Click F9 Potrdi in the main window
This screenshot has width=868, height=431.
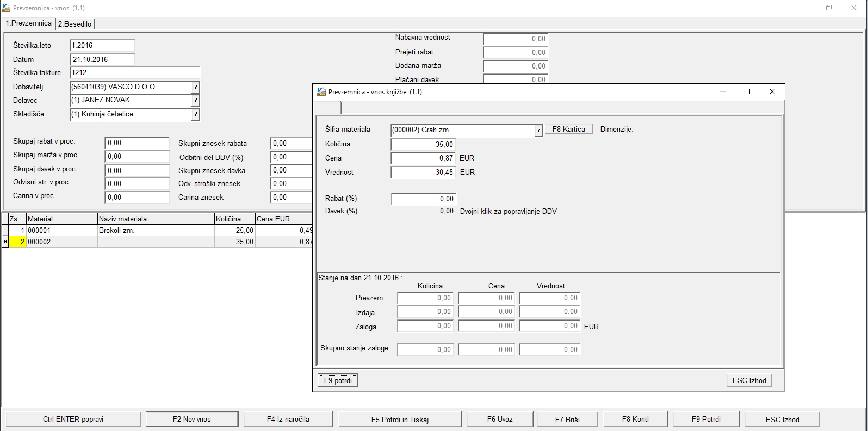coord(706,419)
